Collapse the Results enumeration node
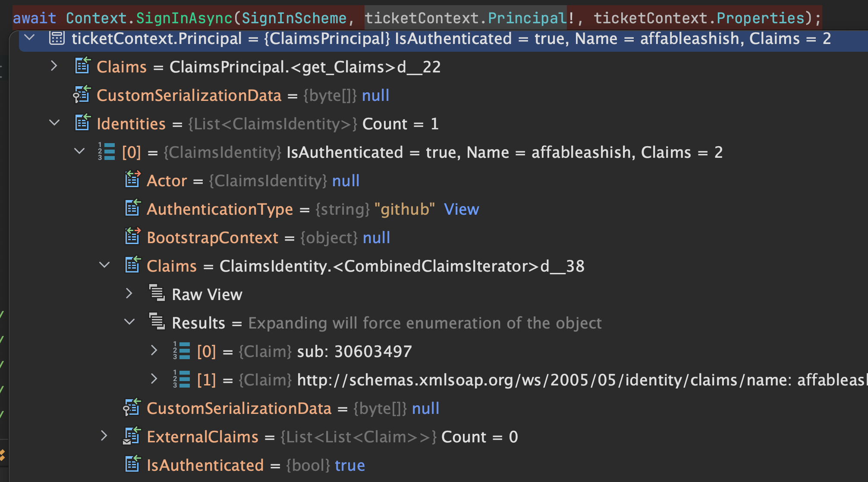Viewport: 868px width, 482px height. tap(129, 322)
